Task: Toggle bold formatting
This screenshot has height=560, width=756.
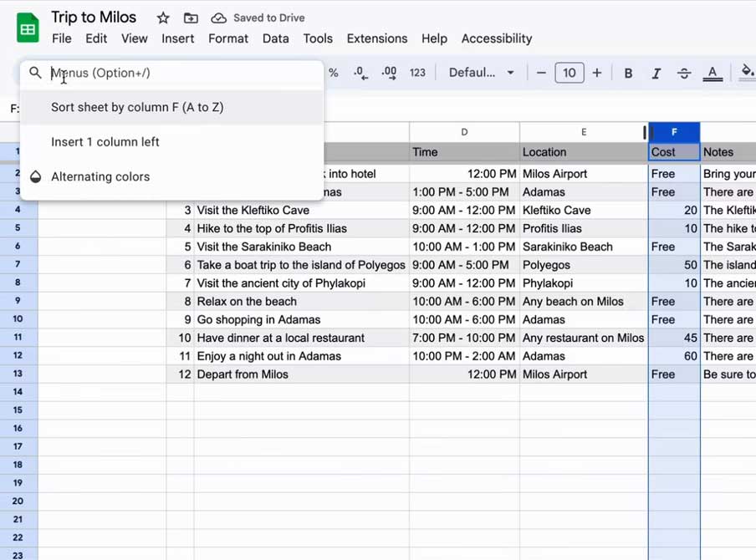Action: click(628, 73)
